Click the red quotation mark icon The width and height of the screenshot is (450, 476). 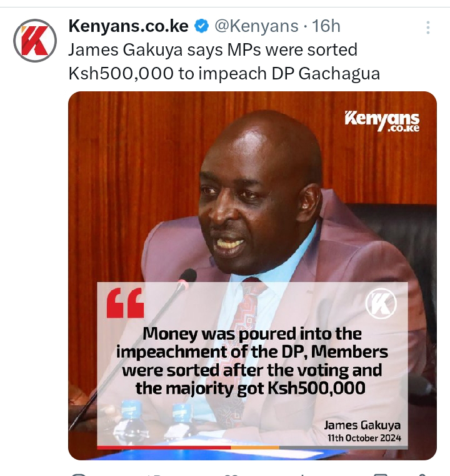pos(125,303)
